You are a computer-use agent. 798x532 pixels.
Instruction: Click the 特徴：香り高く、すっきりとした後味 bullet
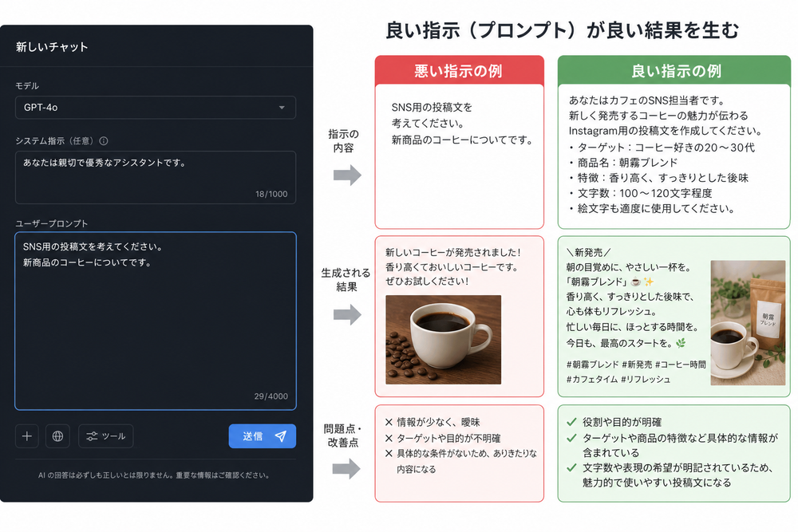(x=658, y=178)
